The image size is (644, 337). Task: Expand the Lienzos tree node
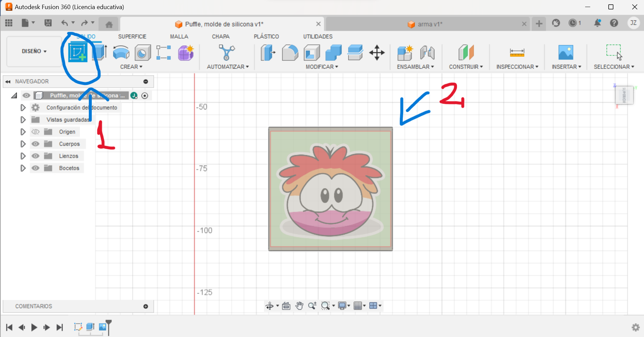pyautogui.click(x=23, y=156)
